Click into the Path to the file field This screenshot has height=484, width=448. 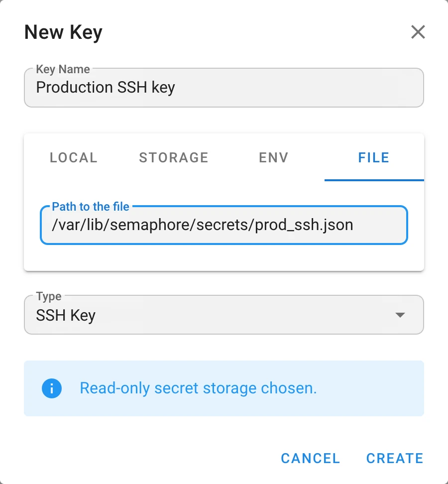(224, 225)
